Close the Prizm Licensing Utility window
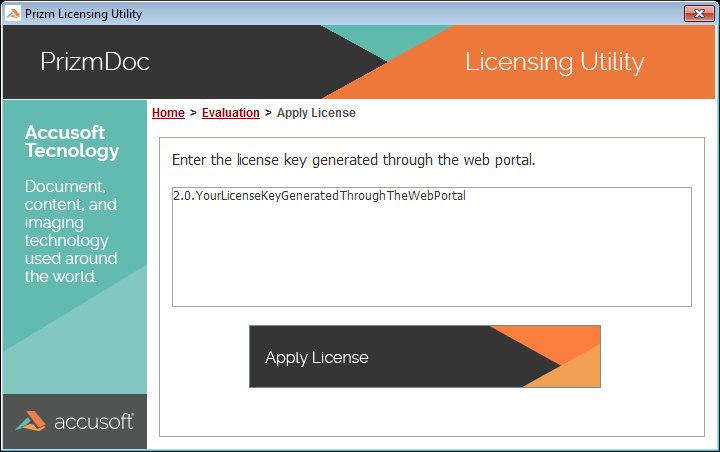Viewport: 720px width, 452px height. 699,13
